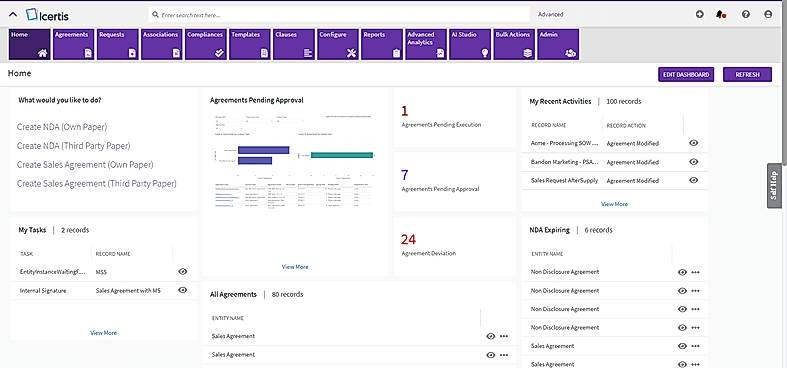Click the TASK column header in My Tasks
This screenshot has width=787, height=368.
[x=26, y=254]
